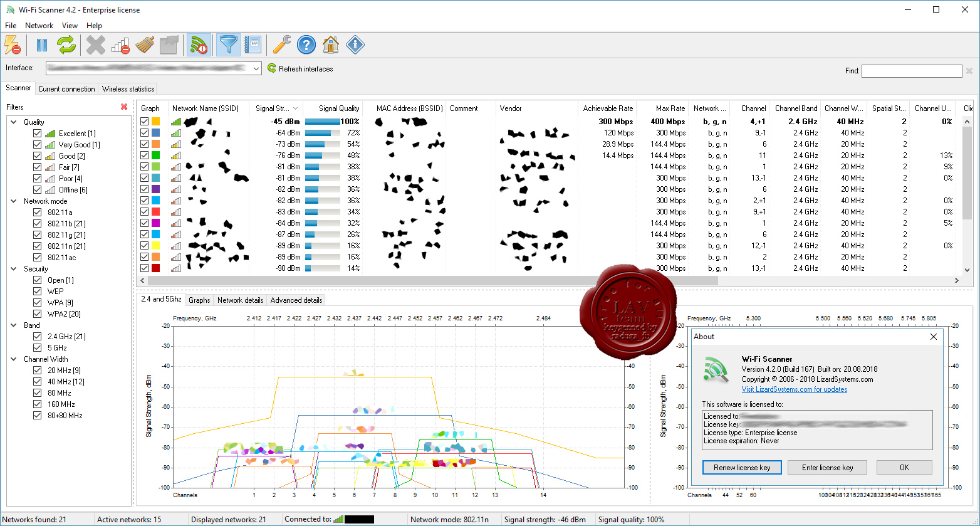Viewport: 980px width, 526px height.
Task: Toggle the 80+80 MHz width checkbox
Action: (37, 416)
